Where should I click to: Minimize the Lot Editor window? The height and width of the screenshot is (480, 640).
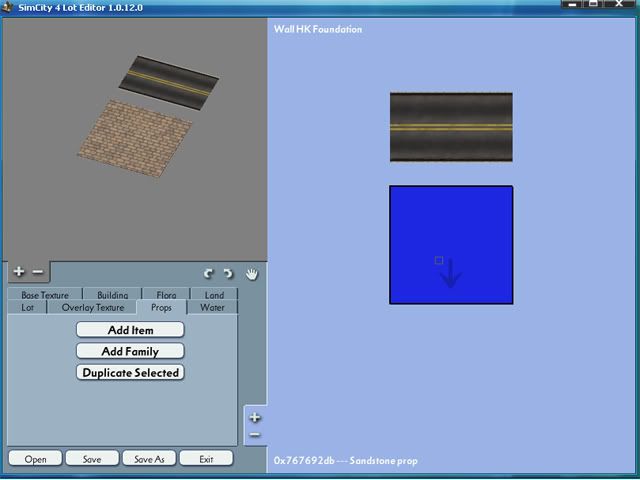(573, 4)
